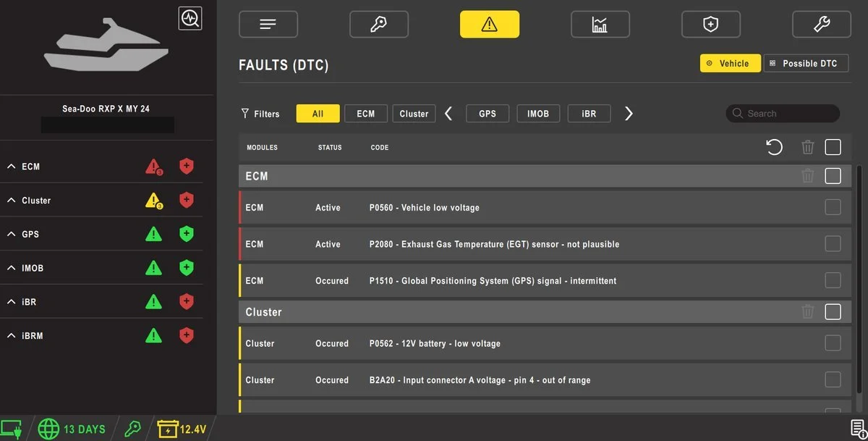The width and height of the screenshot is (868, 441).
Task: Filter faults by ECM
Action: click(x=366, y=114)
